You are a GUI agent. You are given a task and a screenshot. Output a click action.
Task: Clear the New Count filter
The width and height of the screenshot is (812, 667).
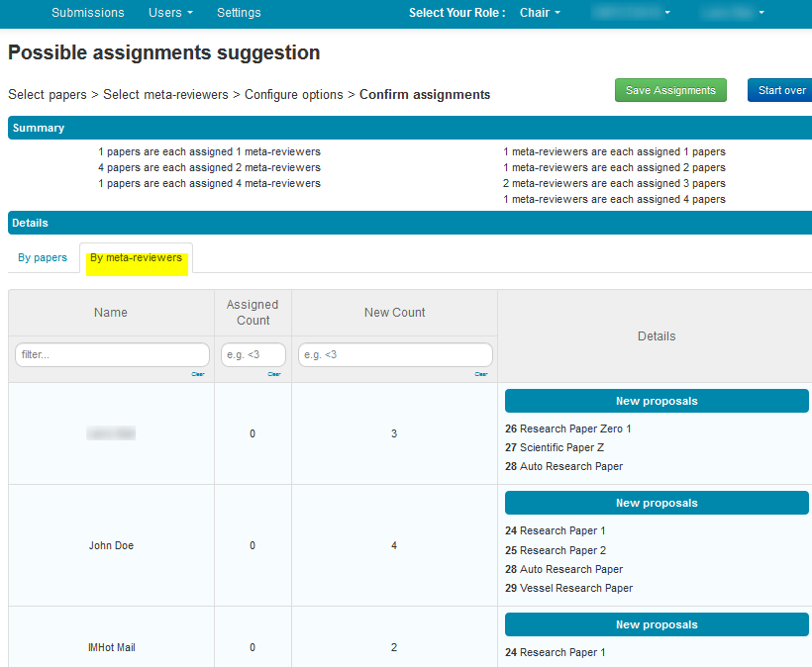[481, 374]
